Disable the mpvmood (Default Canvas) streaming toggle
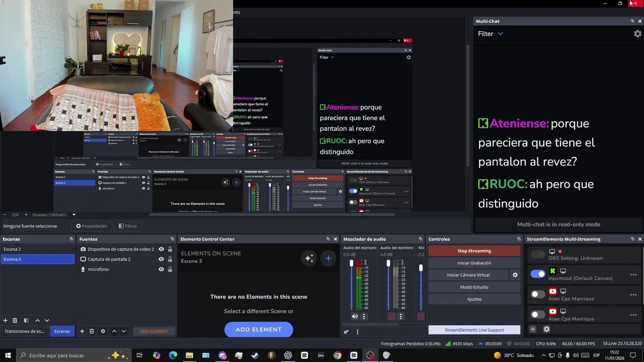Image resolution: width=644 pixels, height=362 pixels. (538, 274)
